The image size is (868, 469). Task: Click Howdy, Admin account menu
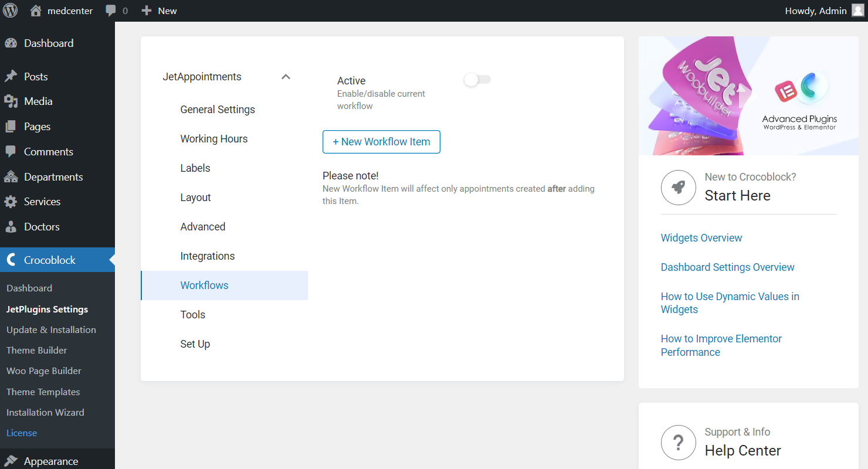point(824,11)
